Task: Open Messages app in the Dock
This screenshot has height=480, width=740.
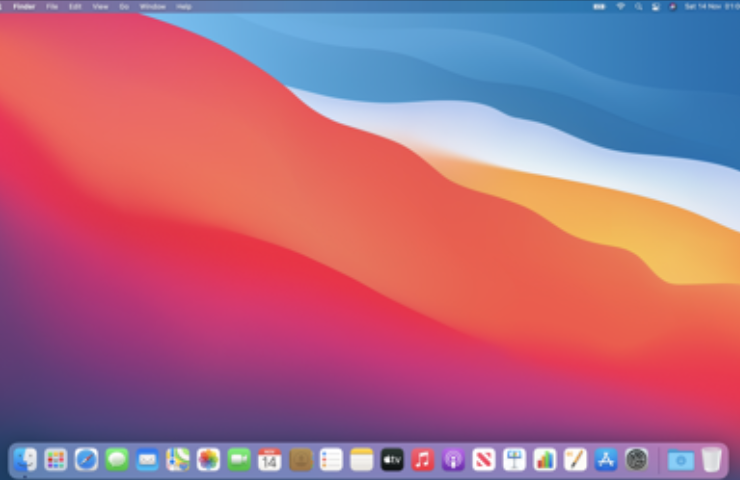Action: point(117,459)
